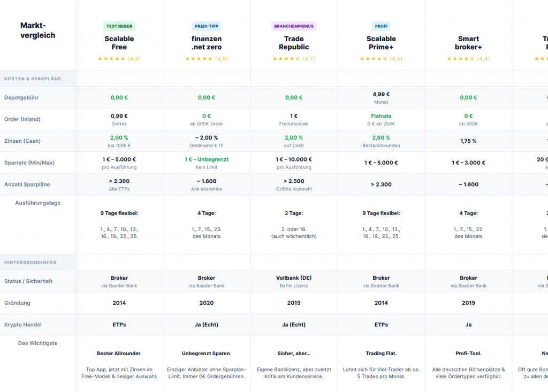Click the Krypto Handel row label
The width and height of the screenshot is (548, 392).
click(x=23, y=325)
